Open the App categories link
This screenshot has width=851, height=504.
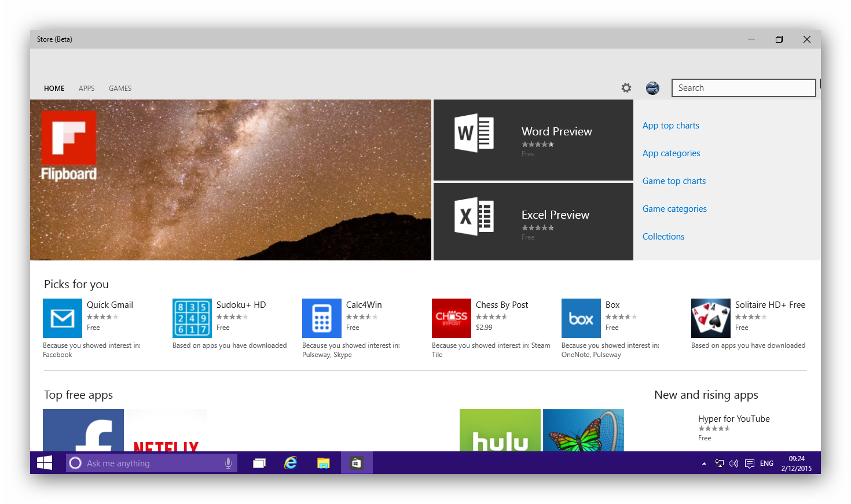pyautogui.click(x=672, y=153)
